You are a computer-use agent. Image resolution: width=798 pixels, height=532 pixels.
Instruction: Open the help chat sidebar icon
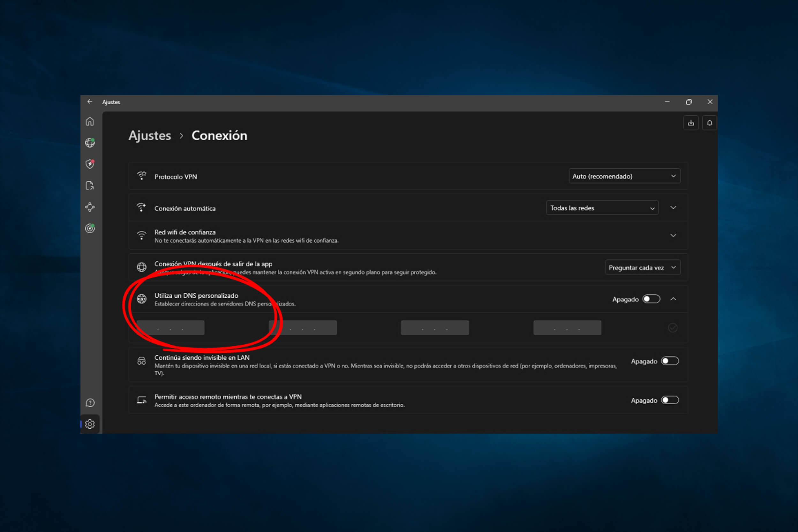click(90, 403)
